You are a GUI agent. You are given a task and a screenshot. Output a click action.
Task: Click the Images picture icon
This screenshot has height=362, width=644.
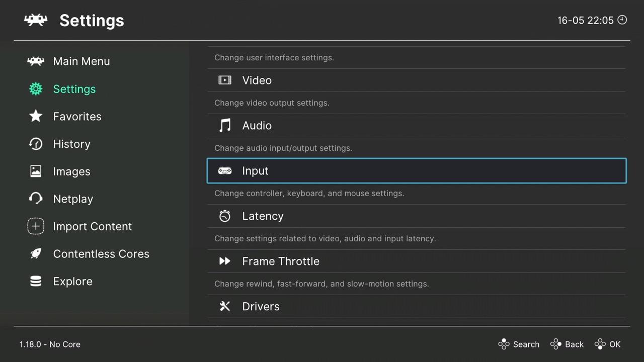(36, 171)
